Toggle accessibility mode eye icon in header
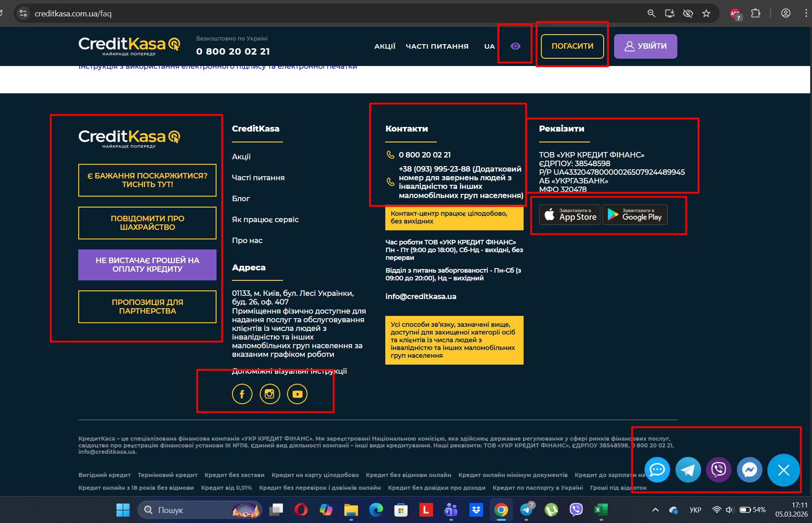Viewport: 812px width, 523px height. pyautogui.click(x=515, y=46)
